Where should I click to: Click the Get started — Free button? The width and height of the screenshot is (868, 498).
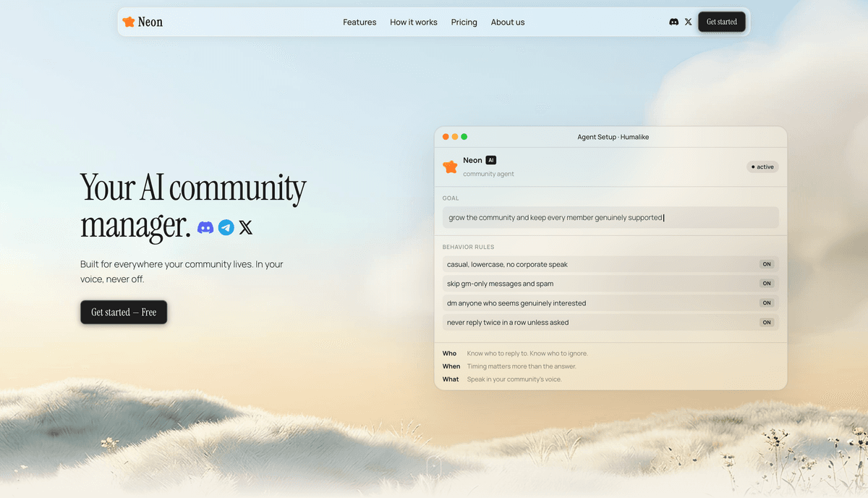(x=124, y=312)
